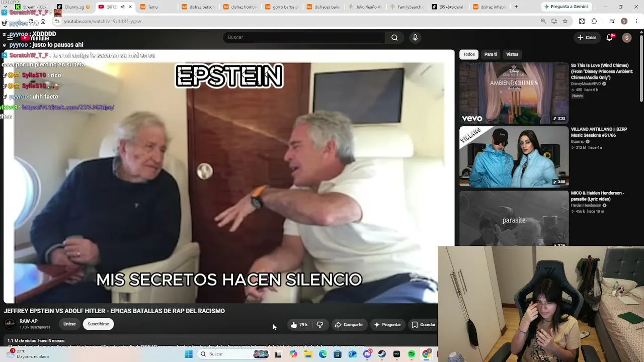Viewport: 644px width, 362px height.
Task: Select the Para ti filter chip
Action: [x=491, y=54]
